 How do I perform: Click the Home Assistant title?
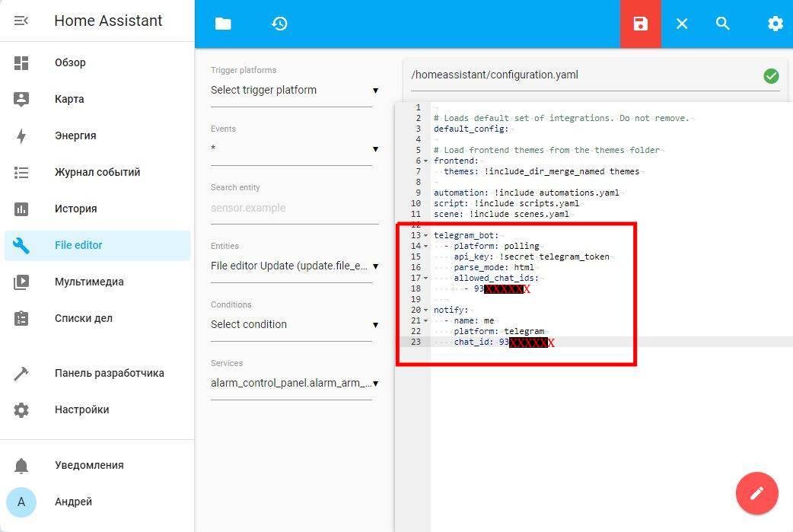(108, 21)
